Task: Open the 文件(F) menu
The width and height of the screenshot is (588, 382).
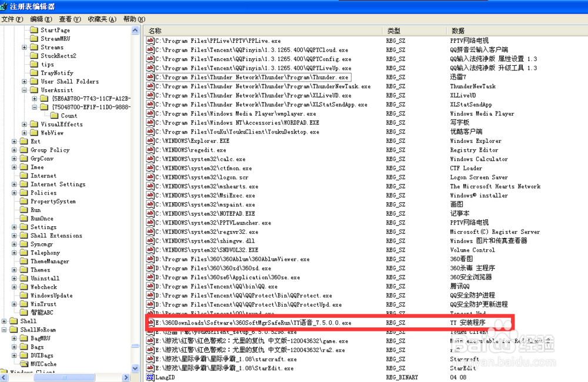Action: point(12,19)
